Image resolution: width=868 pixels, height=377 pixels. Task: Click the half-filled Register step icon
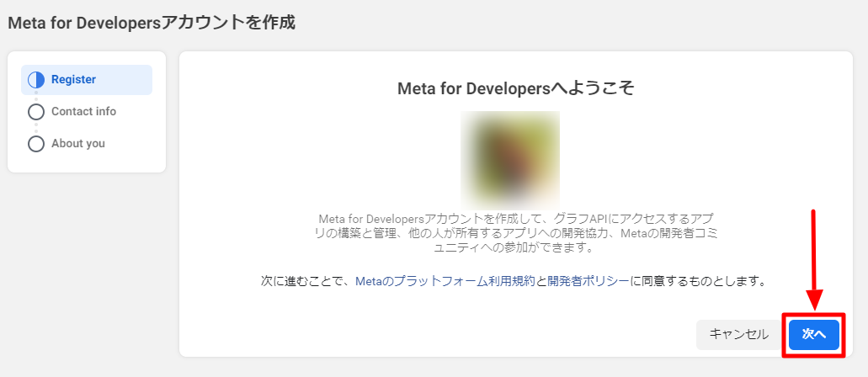pyautogui.click(x=36, y=80)
